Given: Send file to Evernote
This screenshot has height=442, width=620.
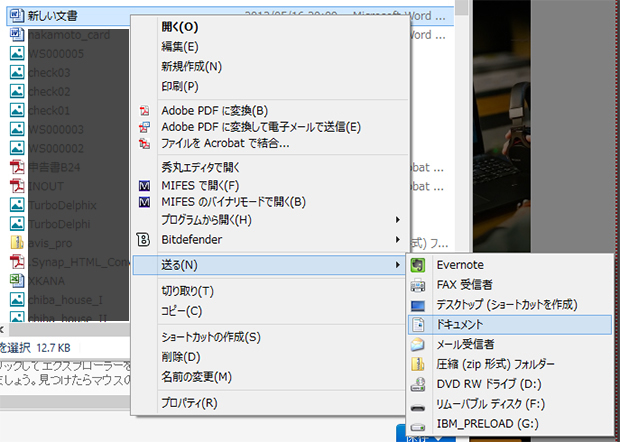Looking at the screenshot, I should (510, 265).
